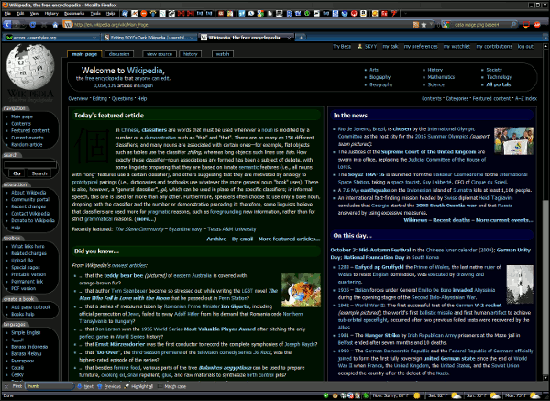550x401 pixels.
Task: Click the red no-entry circle bookmark icon
Action: [x=144, y=14]
